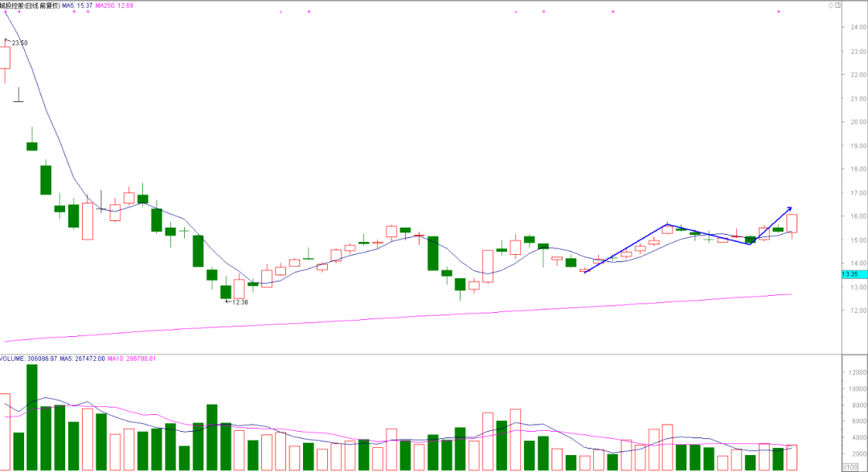
Task: Click the 22.00 price axis label
Action: [858, 75]
